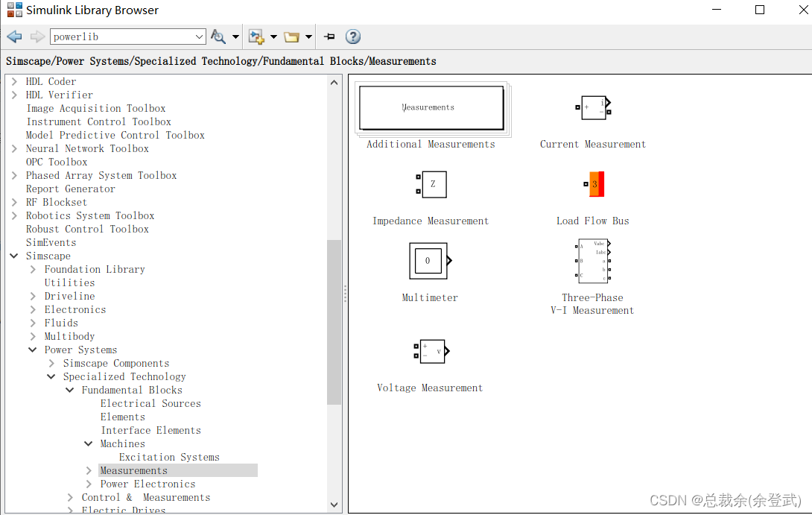Expand the HDL Verifier tree node

click(14, 95)
